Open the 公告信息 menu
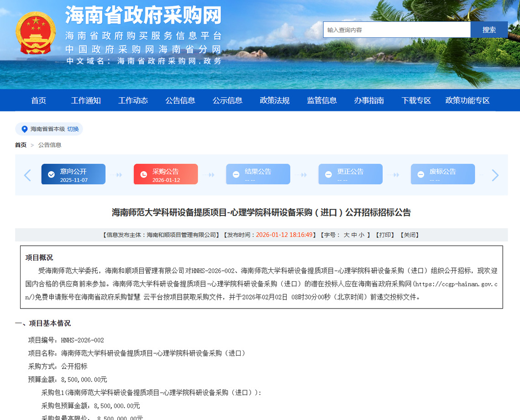This screenshot has height=420, width=520. pos(180,100)
